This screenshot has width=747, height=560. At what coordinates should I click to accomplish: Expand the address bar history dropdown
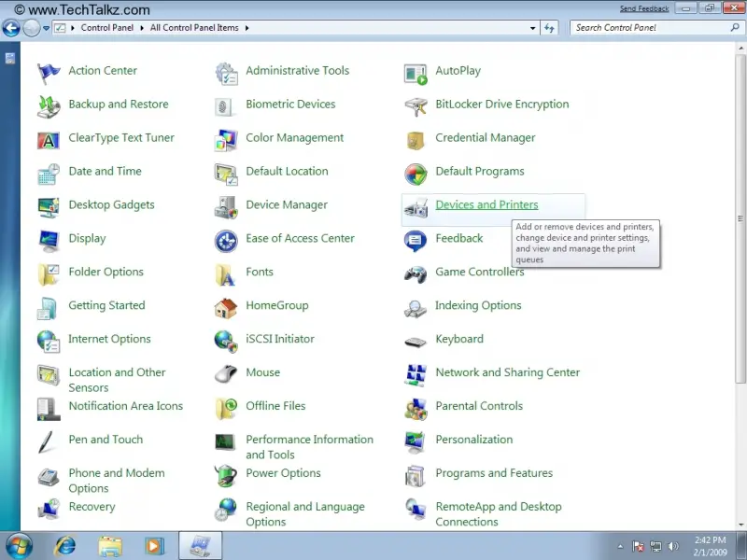[532, 28]
